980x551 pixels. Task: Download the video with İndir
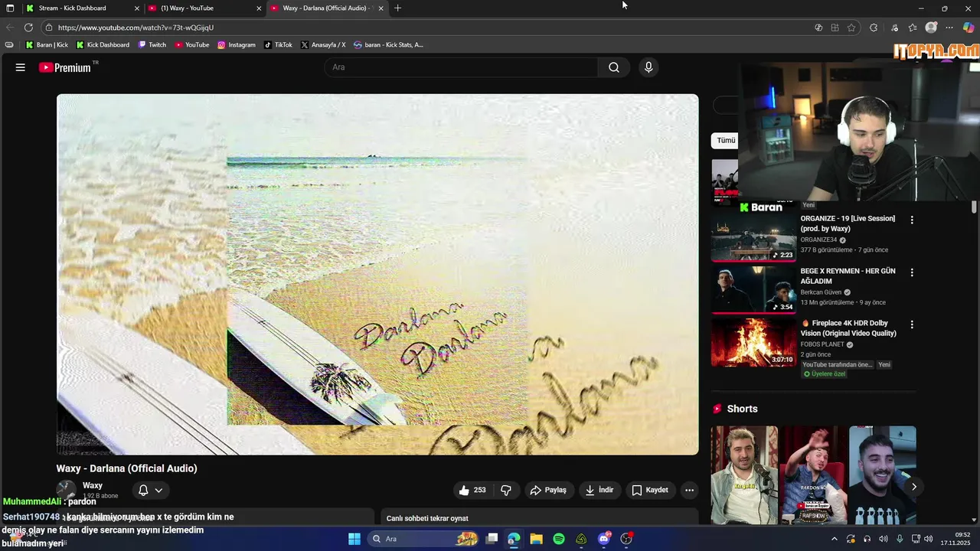tap(599, 490)
